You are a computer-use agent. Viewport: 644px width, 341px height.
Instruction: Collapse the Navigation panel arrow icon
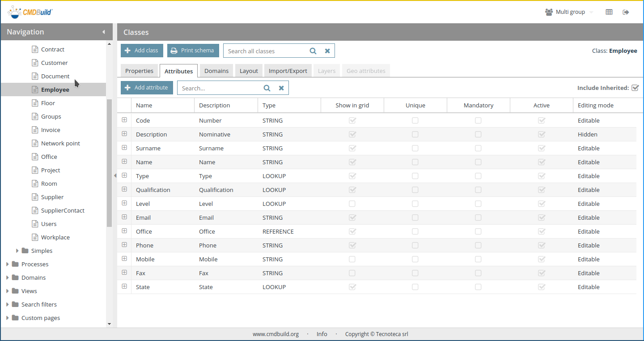click(x=103, y=32)
